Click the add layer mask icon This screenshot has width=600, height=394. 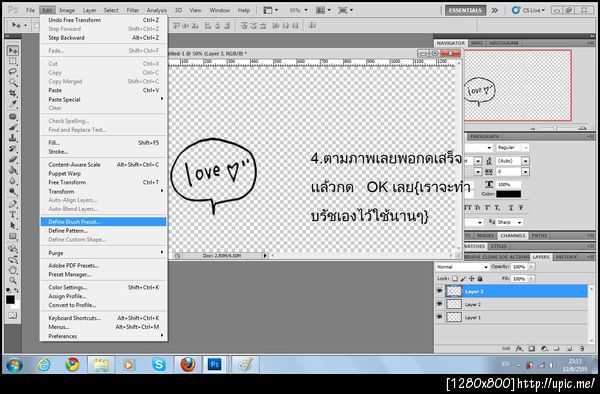pyautogui.click(x=532, y=348)
